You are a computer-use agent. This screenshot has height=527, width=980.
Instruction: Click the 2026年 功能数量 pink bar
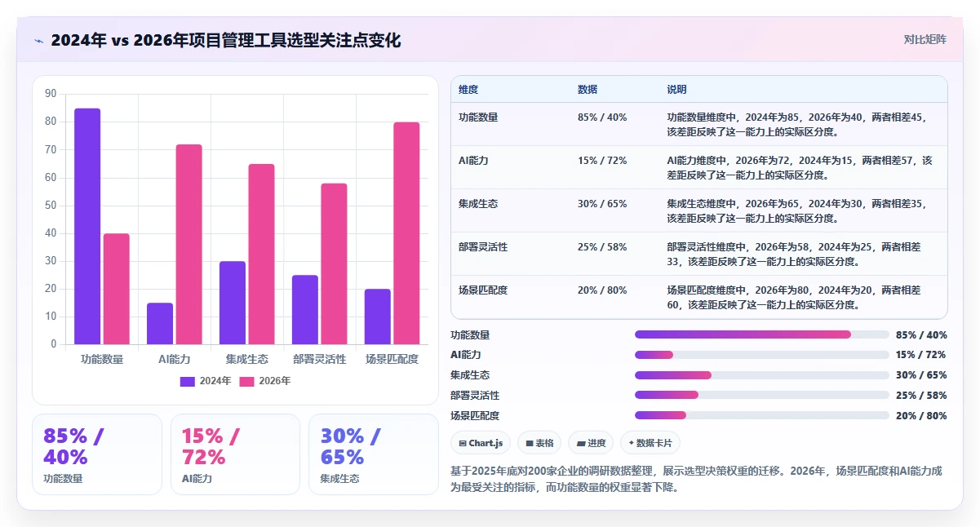click(x=117, y=289)
